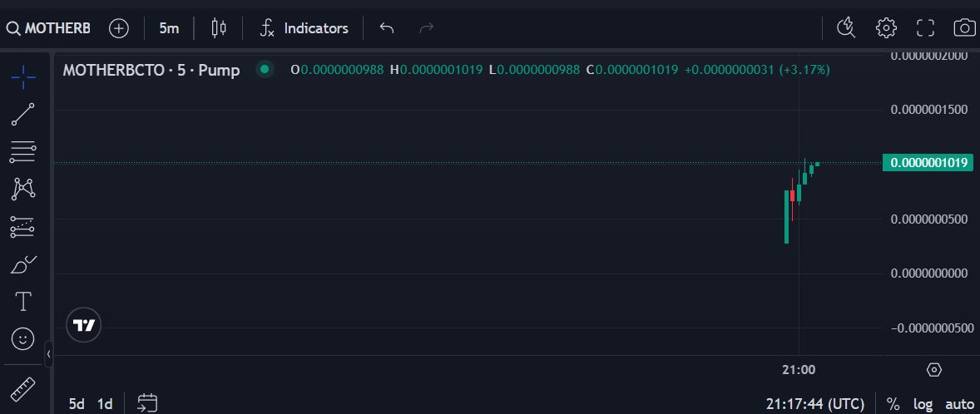Select the crosshair cursor tool
Screen dimensions: 980x414
coord(23,77)
